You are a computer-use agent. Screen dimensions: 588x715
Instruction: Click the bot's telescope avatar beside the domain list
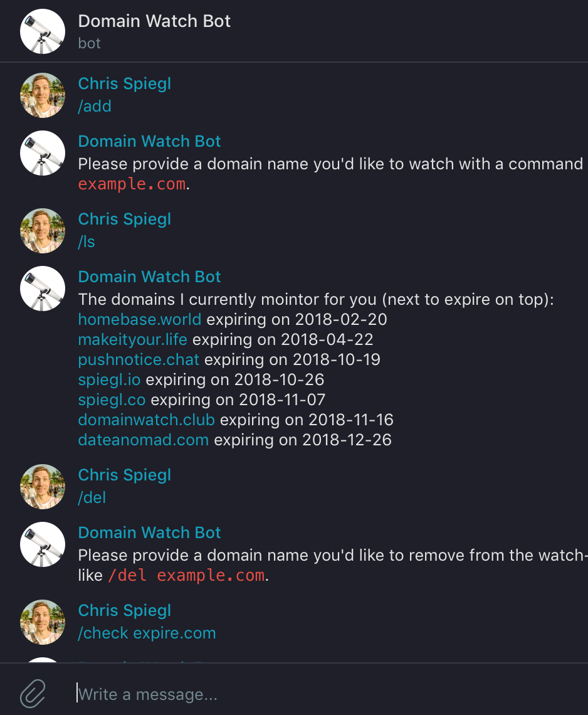click(42, 288)
